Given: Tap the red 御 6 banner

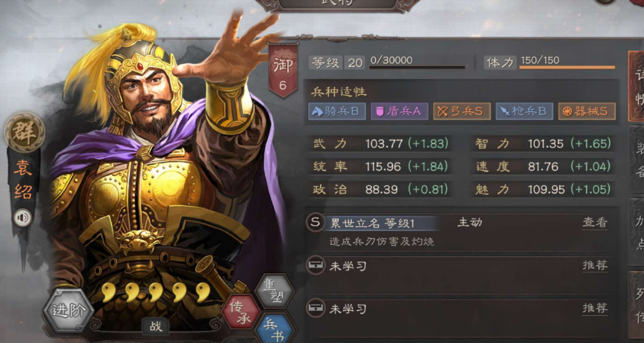Looking at the screenshot, I should (x=283, y=71).
